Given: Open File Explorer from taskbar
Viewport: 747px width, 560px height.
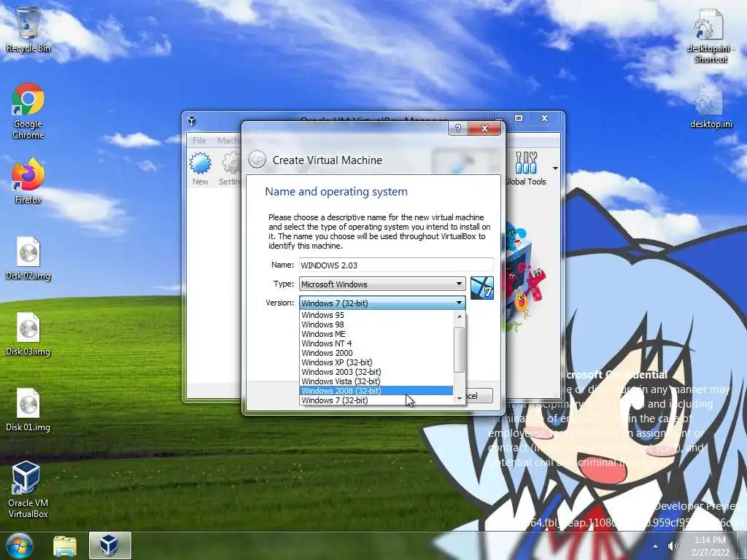Looking at the screenshot, I should click(65, 545).
